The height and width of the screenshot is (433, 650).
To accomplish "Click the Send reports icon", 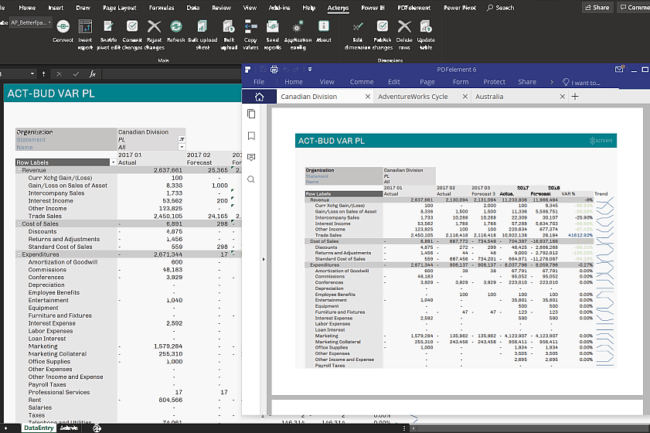I will point(272,27).
